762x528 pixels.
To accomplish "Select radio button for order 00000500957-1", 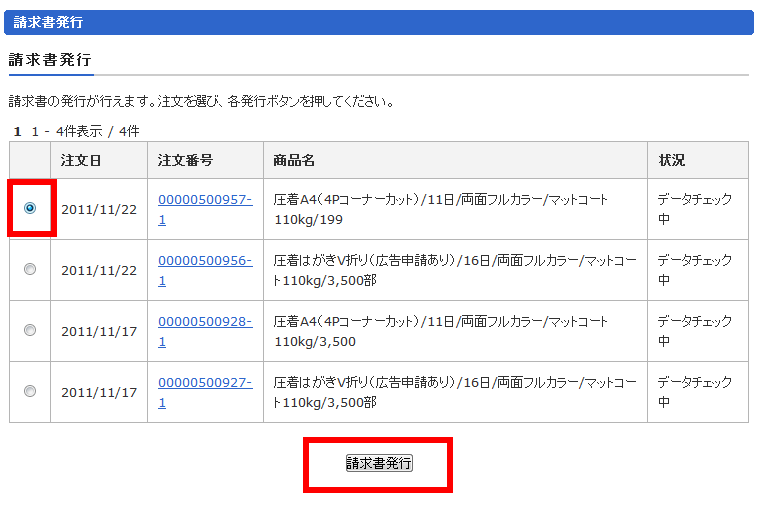I will point(30,208).
